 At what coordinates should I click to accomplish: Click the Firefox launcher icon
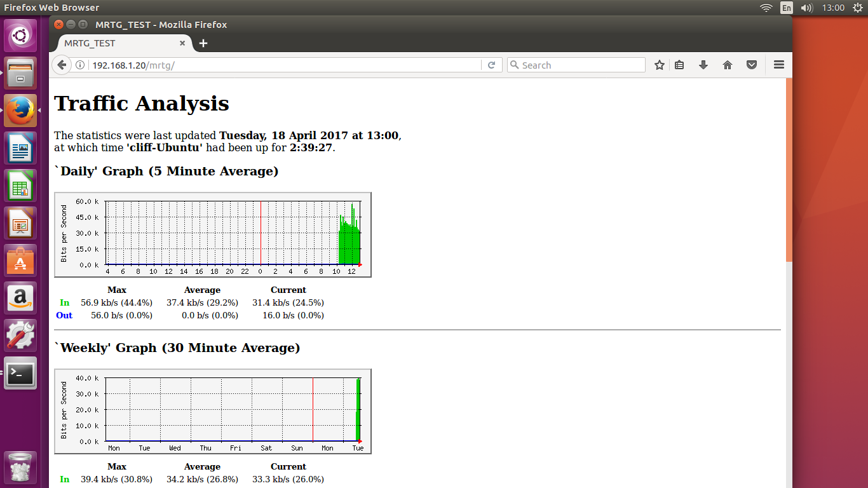pyautogui.click(x=20, y=111)
